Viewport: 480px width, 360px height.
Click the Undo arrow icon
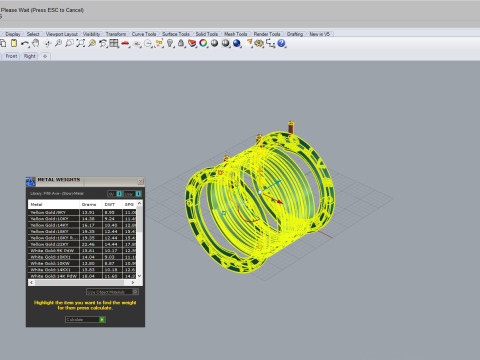[25, 44]
